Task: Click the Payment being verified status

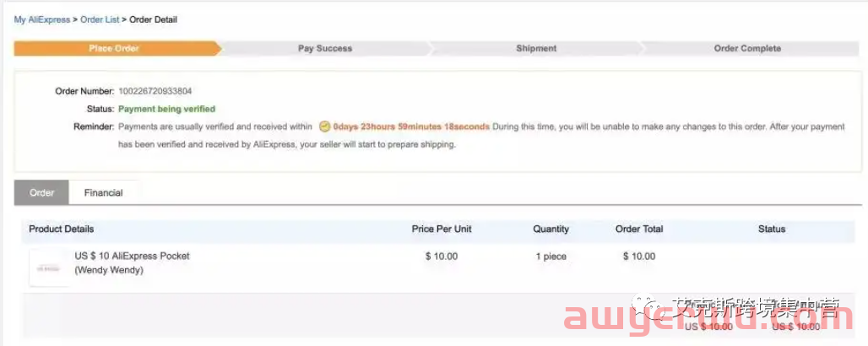Action: pyautogui.click(x=166, y=109)
